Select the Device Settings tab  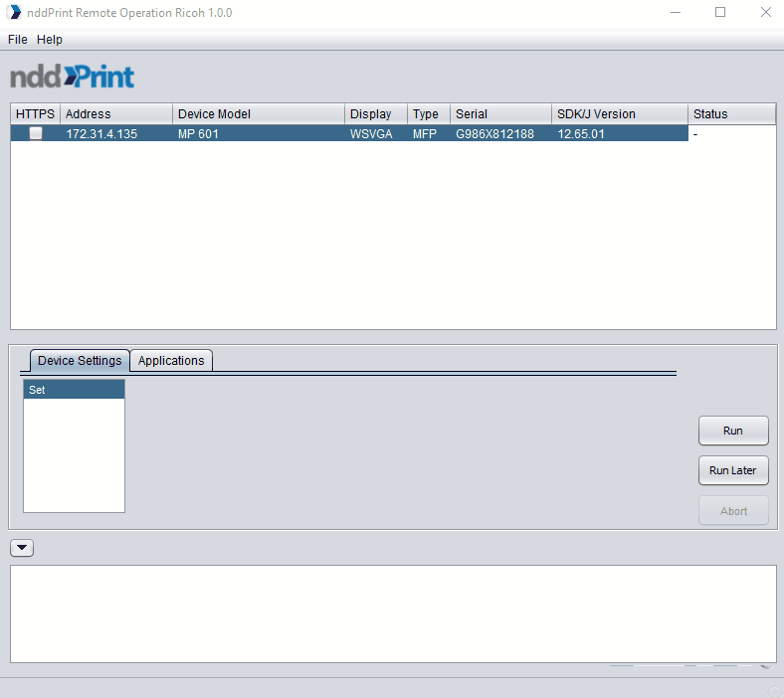pyautogui.click(x=80, y=361)
